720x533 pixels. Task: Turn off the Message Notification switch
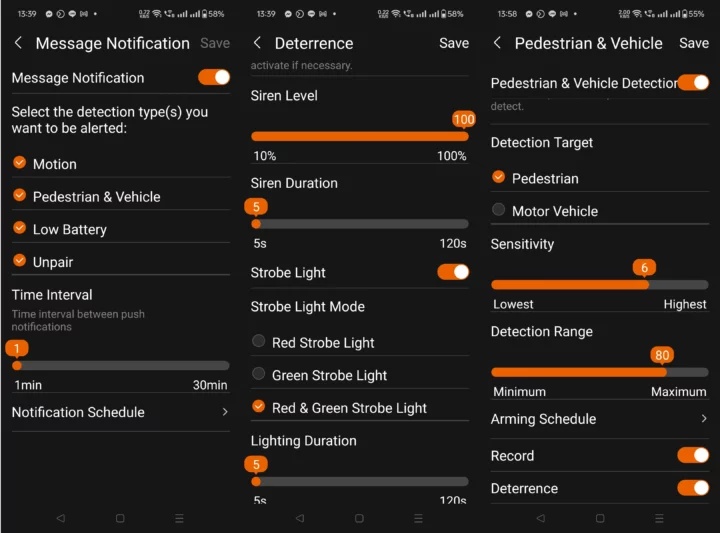[214, 77]
